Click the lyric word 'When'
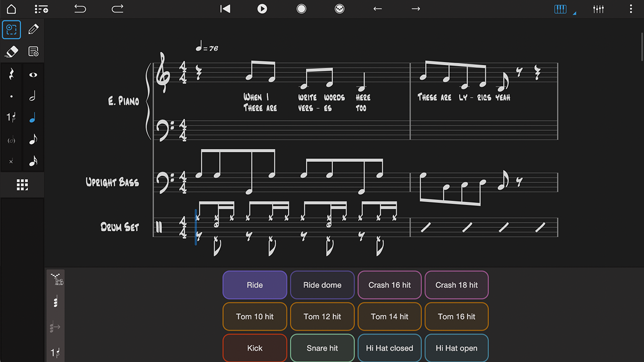This screenshot has width=644, height=362. point(253,97)
